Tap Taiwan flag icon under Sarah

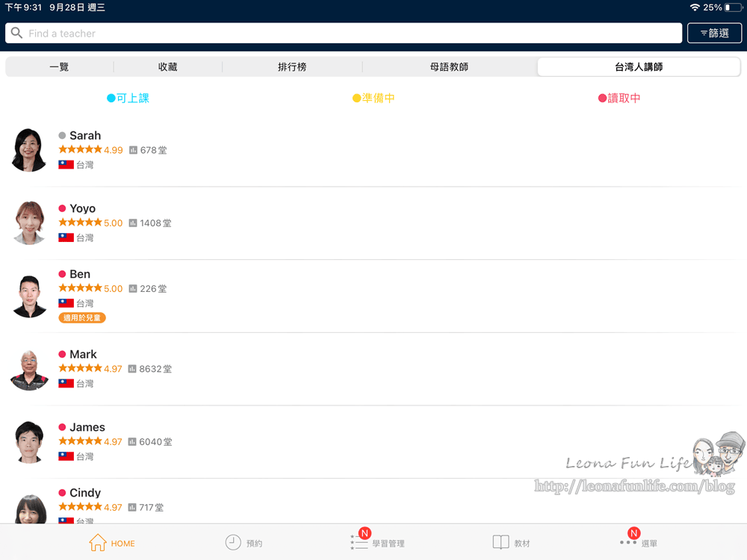pos(66,165)
